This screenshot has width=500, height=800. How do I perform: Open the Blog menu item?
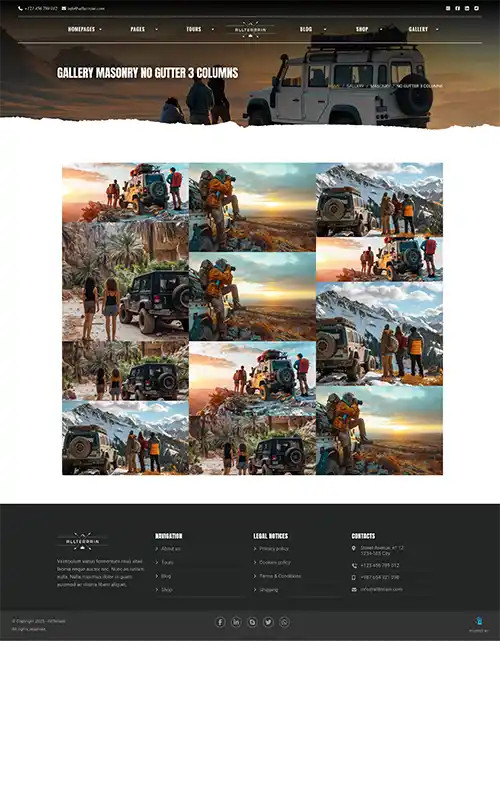pos(312,29)
